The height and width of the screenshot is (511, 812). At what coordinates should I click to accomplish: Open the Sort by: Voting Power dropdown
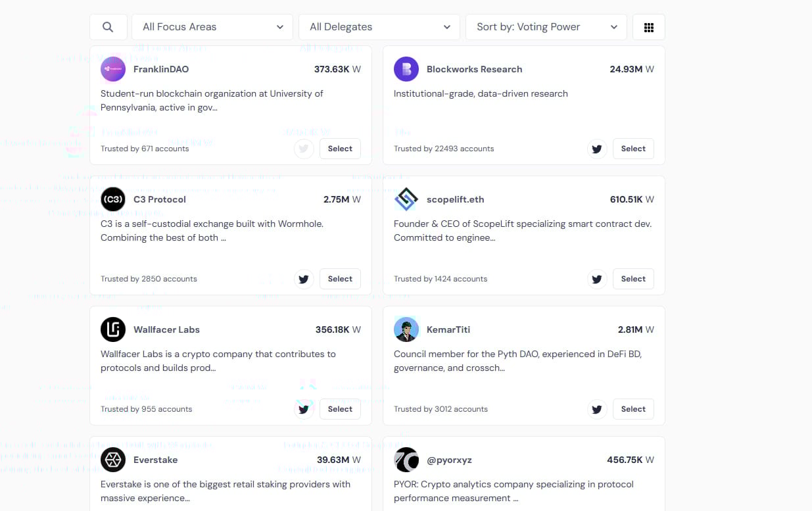point(546,27)
